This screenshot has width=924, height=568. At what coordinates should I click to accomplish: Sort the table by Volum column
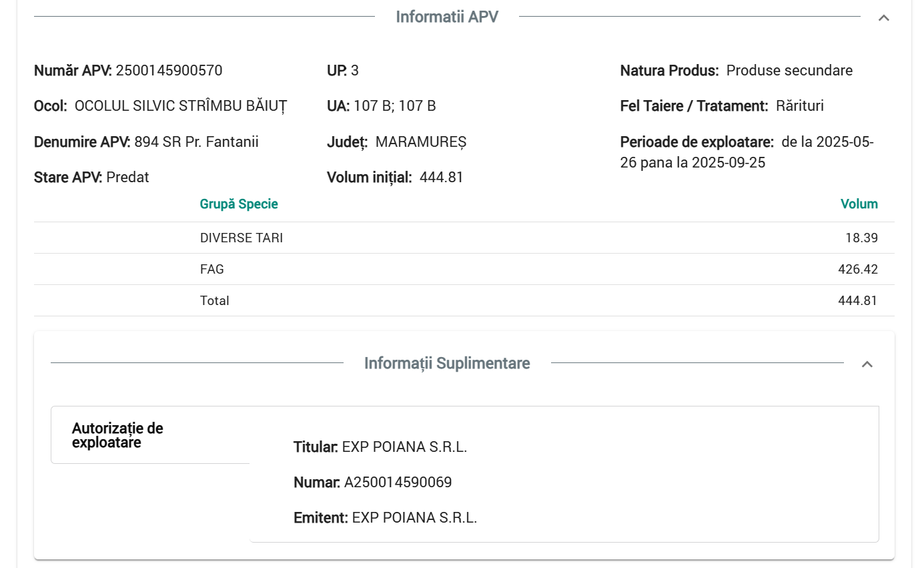[x=859, y=204]
